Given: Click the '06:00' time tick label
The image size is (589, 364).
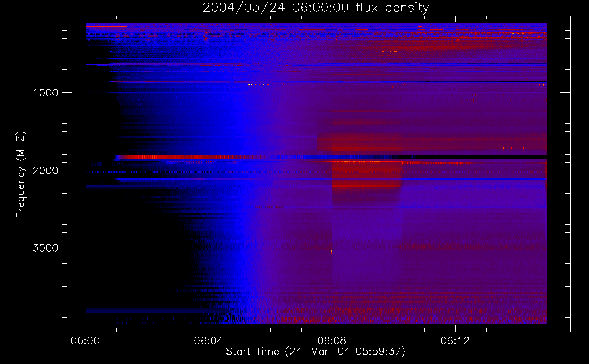Looking at the screenshot, I should point(85,341).
